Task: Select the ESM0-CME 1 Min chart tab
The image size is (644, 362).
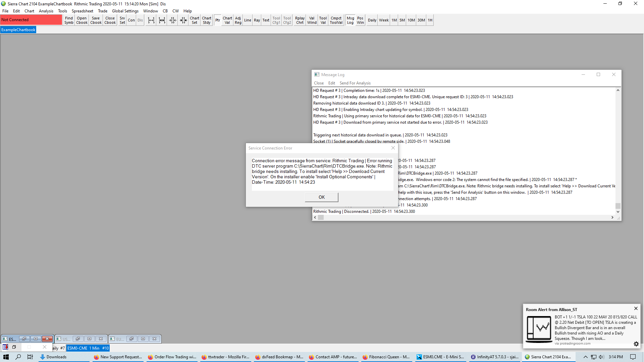Action: pos(88,348)
